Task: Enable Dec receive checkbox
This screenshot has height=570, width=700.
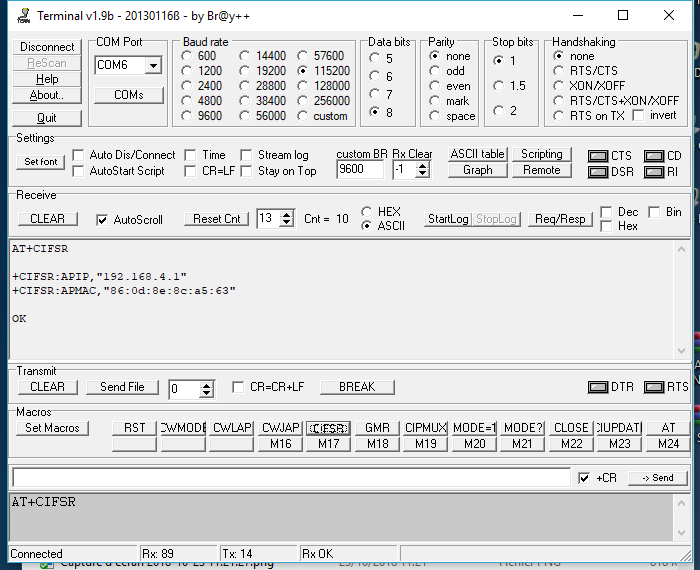Action: click(x=606, y=212)
